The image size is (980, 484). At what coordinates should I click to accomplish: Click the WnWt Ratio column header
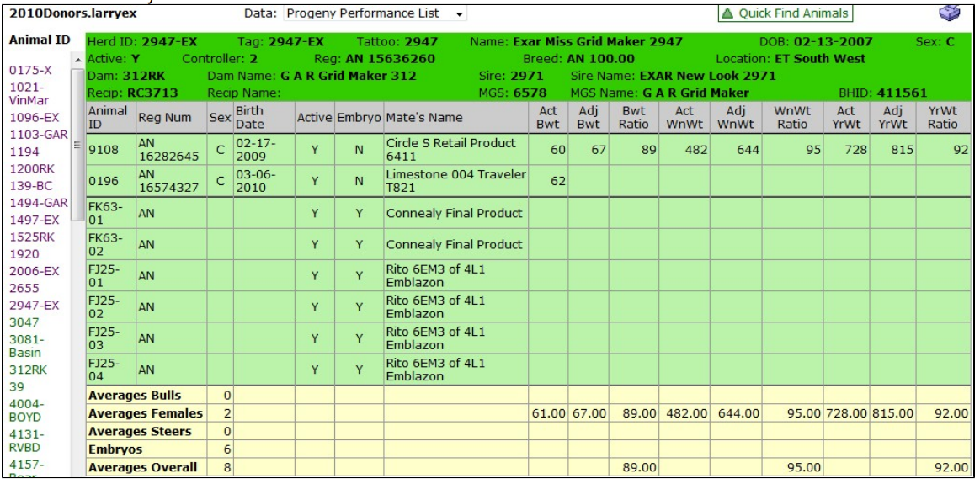tap(792, 117)
